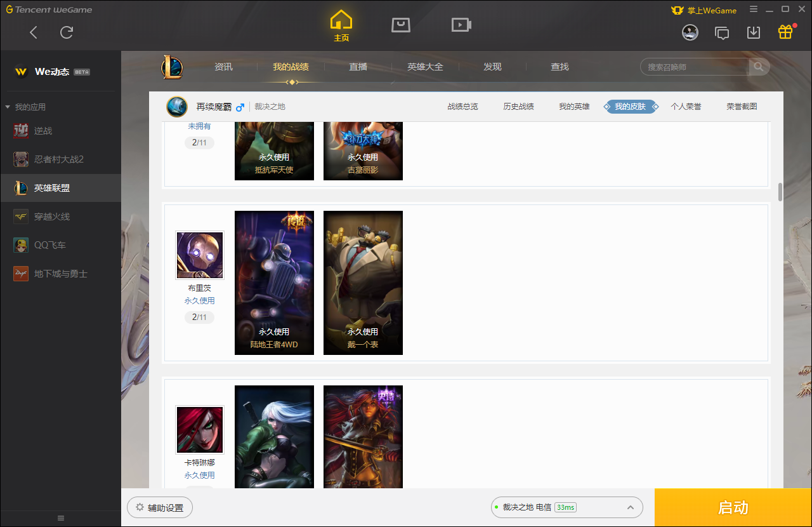812x527 pixels.
Task: Switch to 历史战绩 sub-tab
Action: point(518,107)
